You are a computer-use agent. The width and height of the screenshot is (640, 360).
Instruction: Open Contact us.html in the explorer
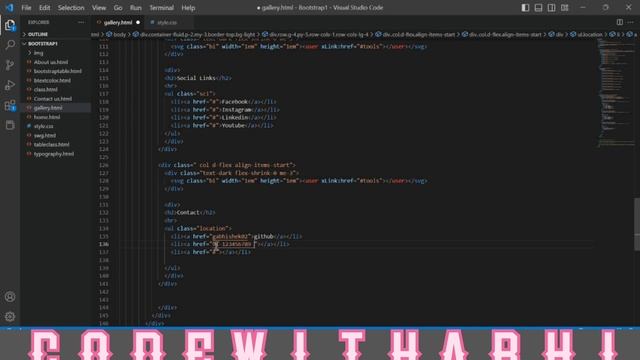53,99
